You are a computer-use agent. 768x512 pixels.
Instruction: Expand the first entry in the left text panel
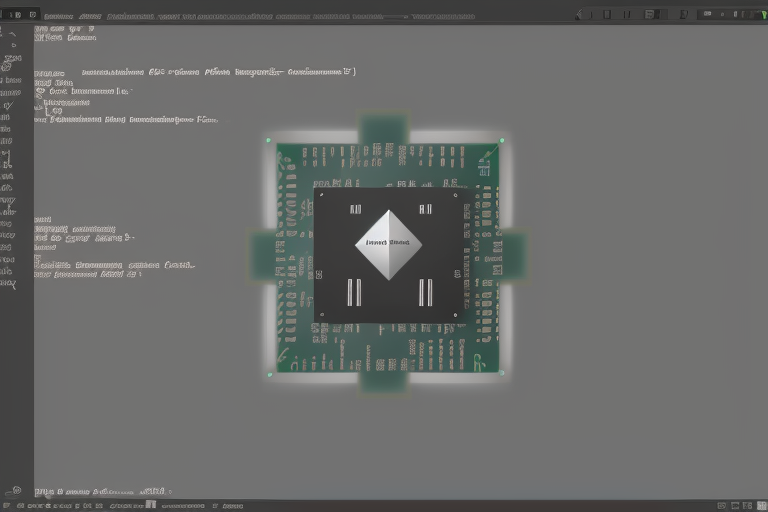[64, 30]
